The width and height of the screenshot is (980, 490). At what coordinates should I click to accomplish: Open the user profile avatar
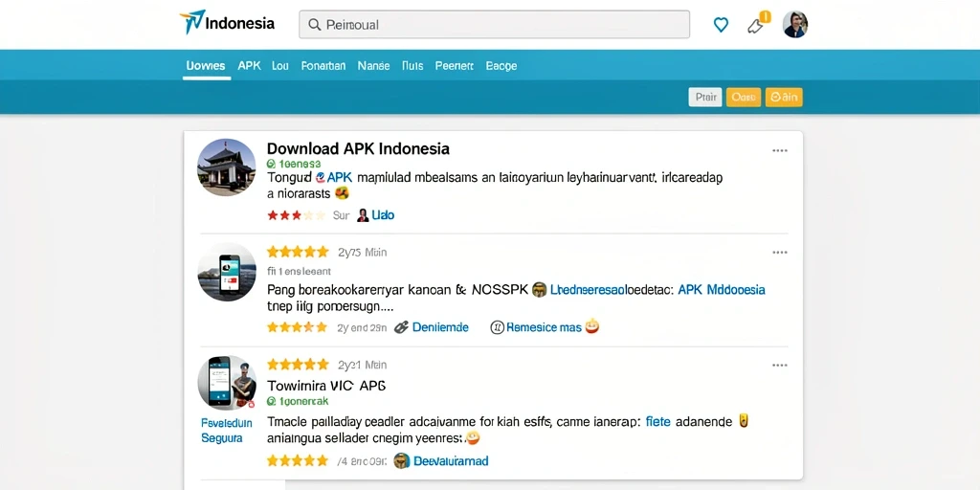point(795,24)
